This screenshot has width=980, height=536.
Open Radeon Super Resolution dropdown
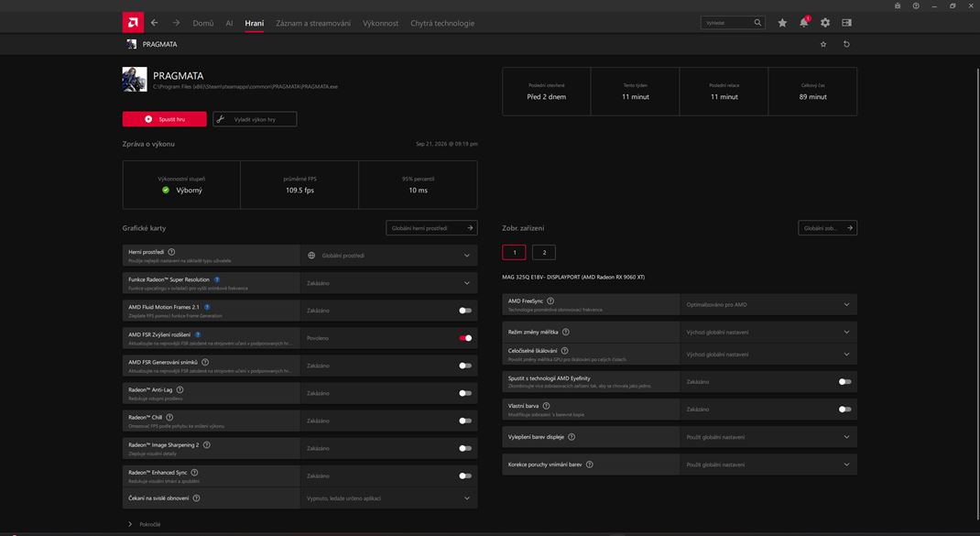[x=388, y=283]
